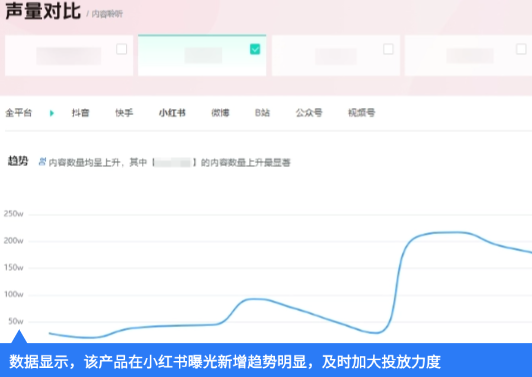The image size is (532, 377).
Task: Open the 微博 platform tab
Action: (220, 113)
